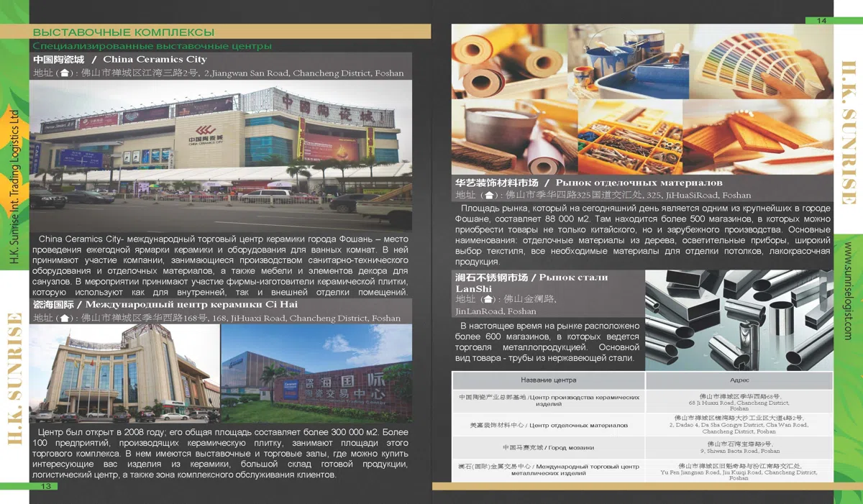Click page number 14
This screenshot has width=863, height=504.
[821, 20]
